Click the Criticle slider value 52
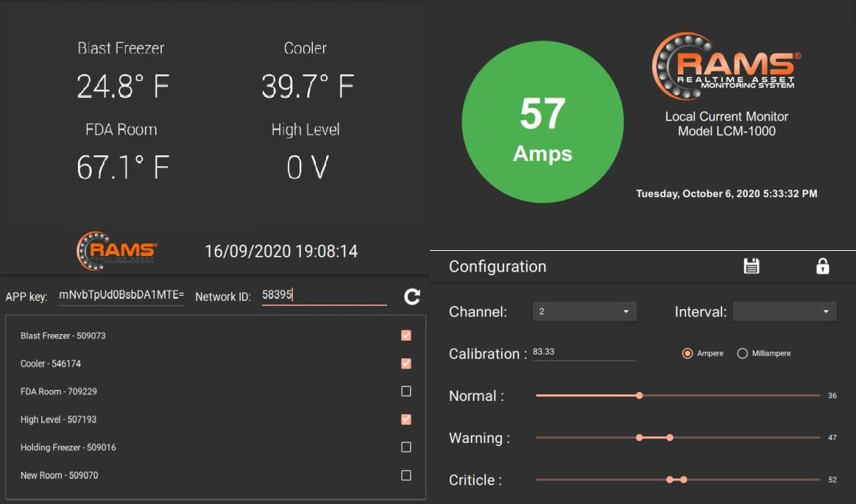The image size is (856, 504). pyautogui.click(x=832, y=480)
